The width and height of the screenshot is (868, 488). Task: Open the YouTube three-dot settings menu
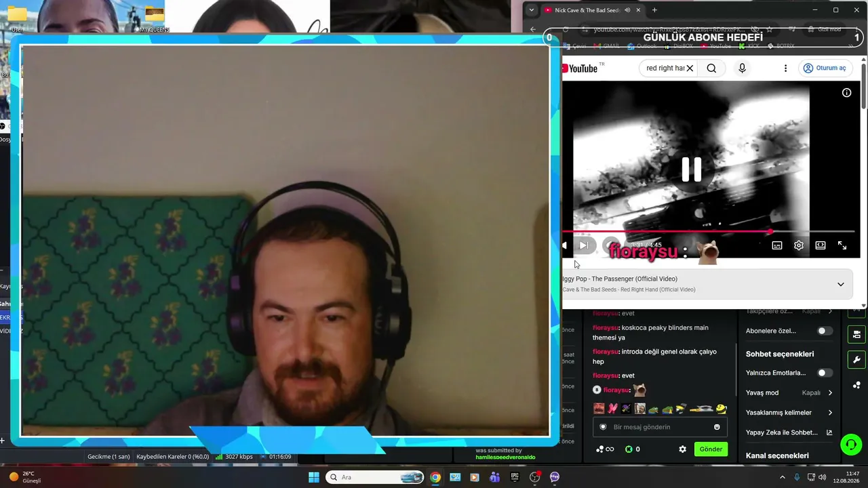click(785, 68)
